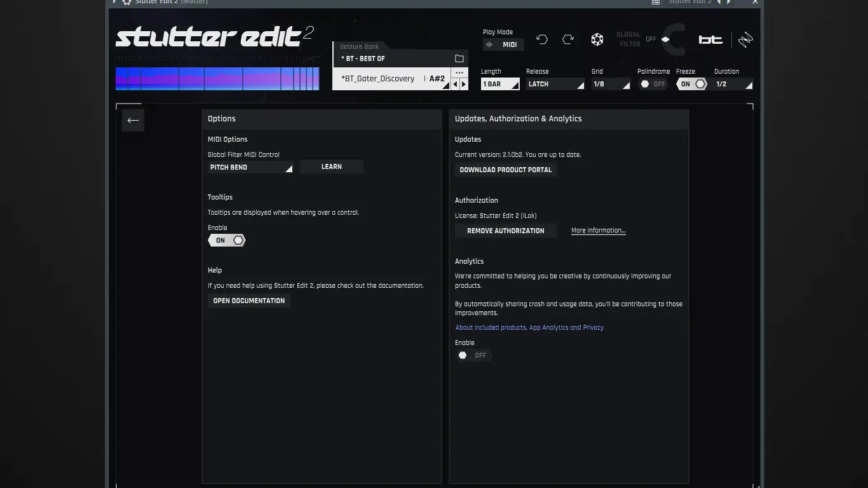Click the Updates, Authorization & Analytics heading
Image resolution: width=868 pixels, height=488 pixels.
click(x=519, y=119)
